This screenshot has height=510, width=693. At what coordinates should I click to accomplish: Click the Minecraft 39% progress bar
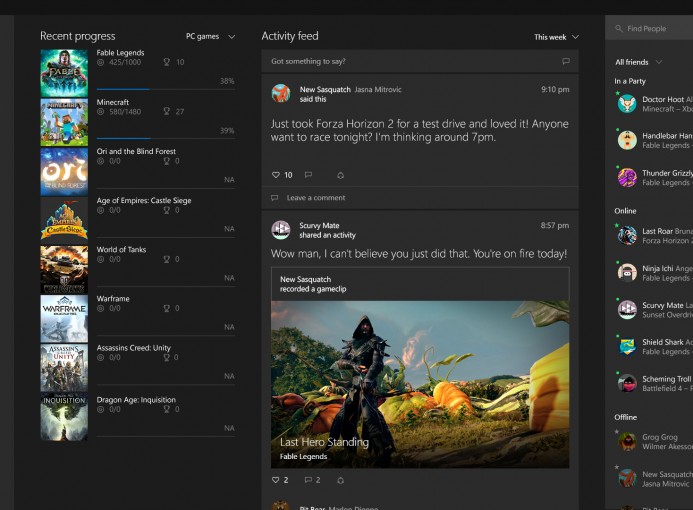click(x=166, y=138)
